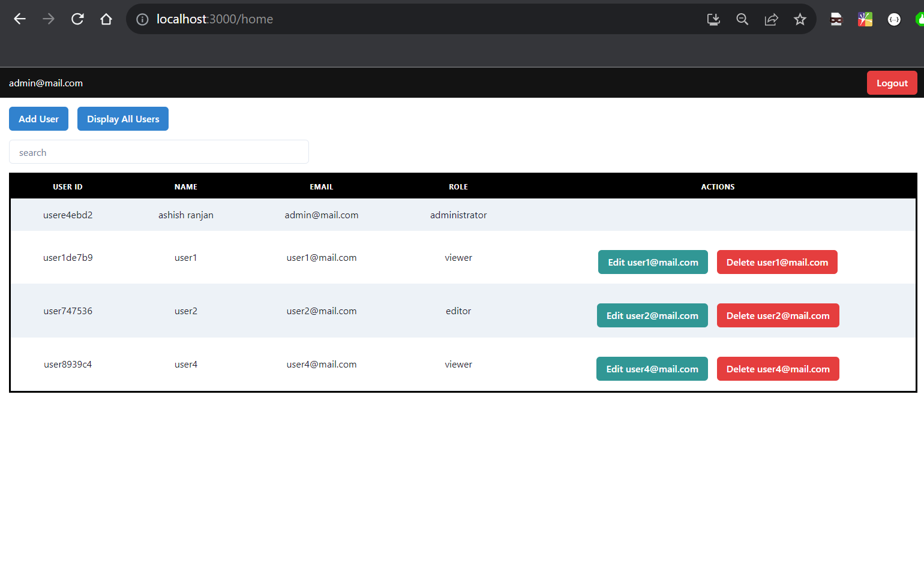Click Edit user4@mail.com
Viewport: 924px width, 572px height.
tap(652, 369)
